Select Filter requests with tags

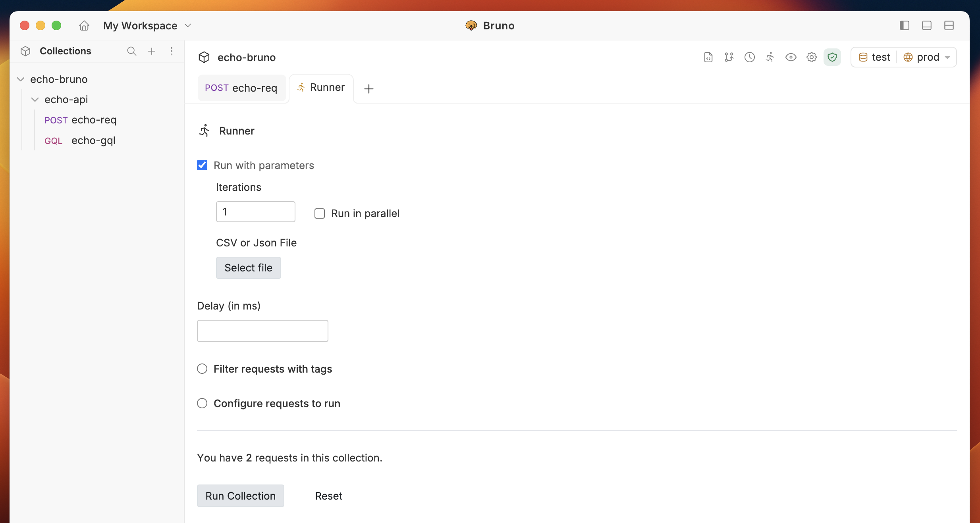[x=202, y=369]
